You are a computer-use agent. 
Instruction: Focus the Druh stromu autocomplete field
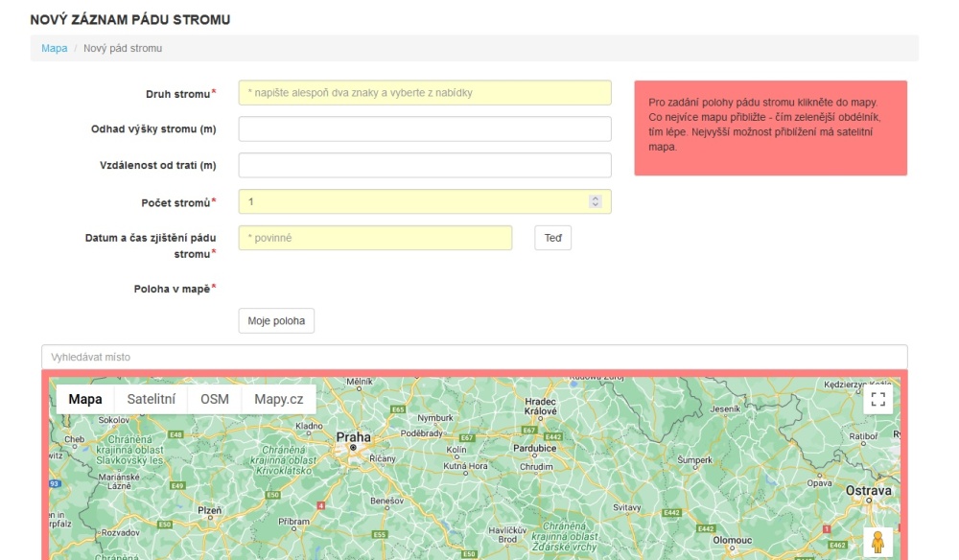click(424, 93)
